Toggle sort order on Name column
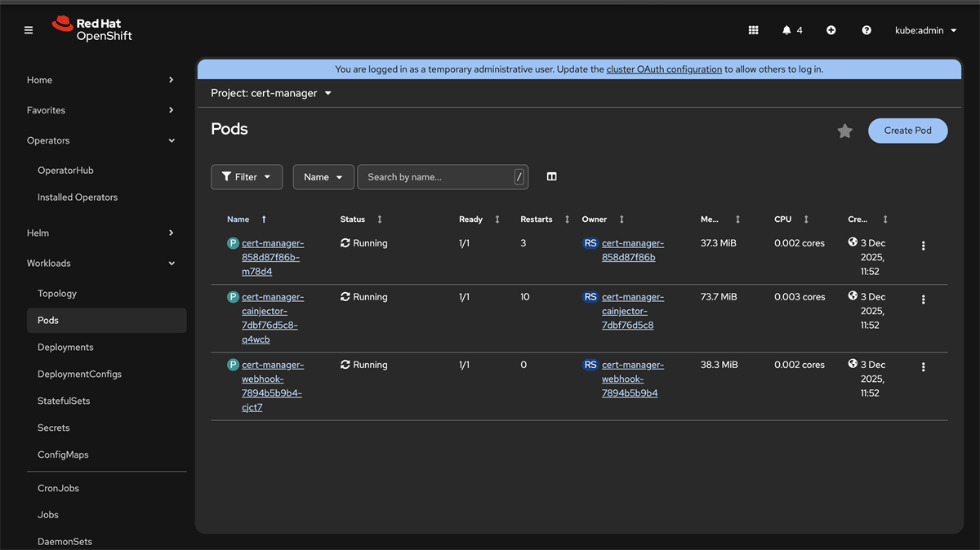The height and width of the screenshot is (550, 980). click(238, 220)
